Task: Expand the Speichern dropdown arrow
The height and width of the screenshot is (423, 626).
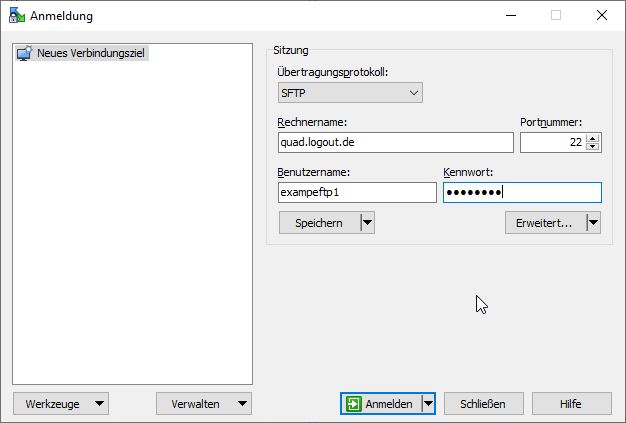Action: click(367, 223)
